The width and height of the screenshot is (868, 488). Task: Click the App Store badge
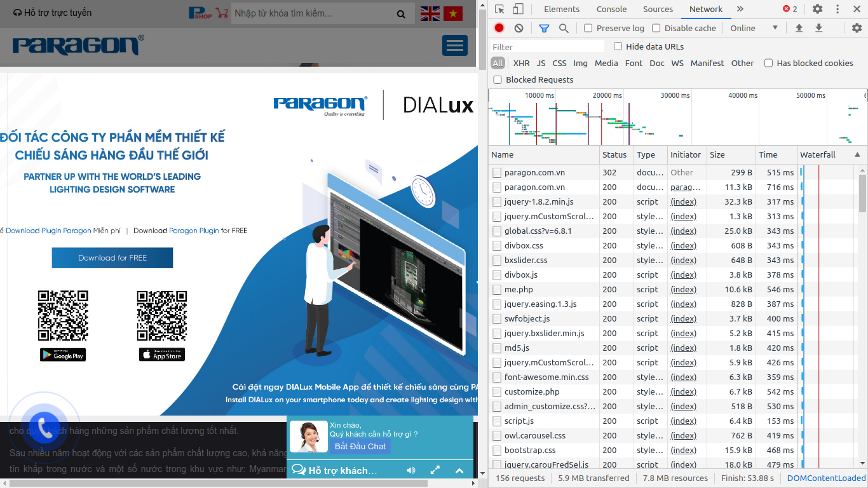coord(162,355)
